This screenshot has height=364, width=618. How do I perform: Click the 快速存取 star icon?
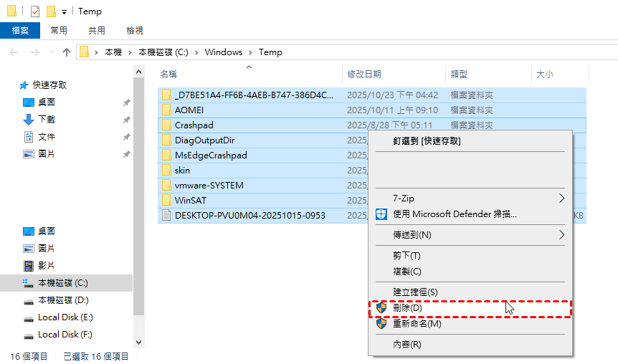click(x=24, y=85)
